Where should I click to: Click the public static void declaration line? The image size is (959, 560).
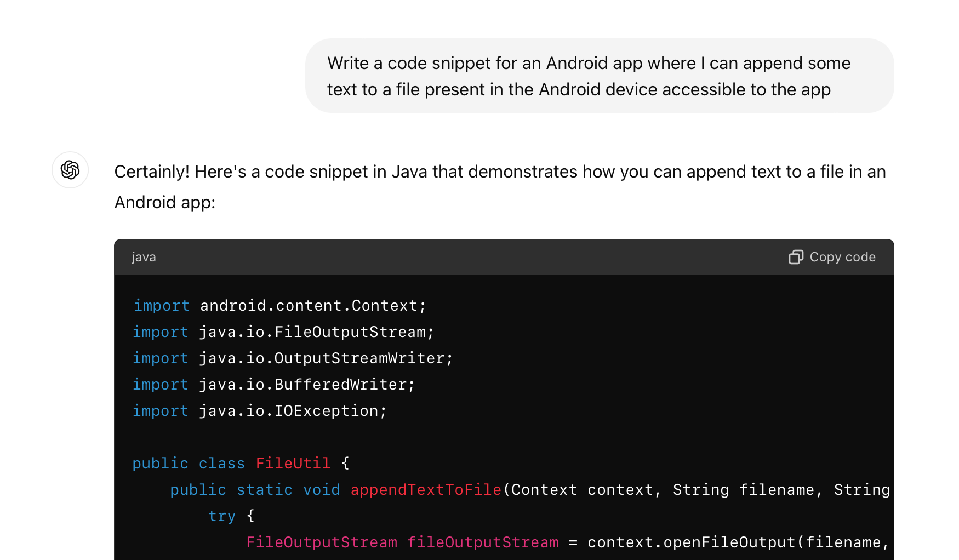[x=254, y=489]
